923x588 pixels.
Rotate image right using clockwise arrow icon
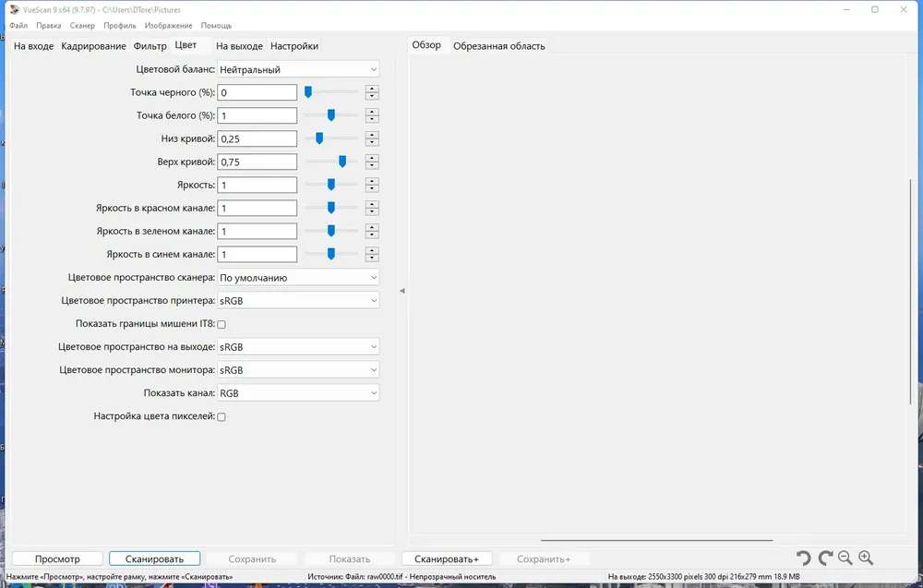pos(825,558)
